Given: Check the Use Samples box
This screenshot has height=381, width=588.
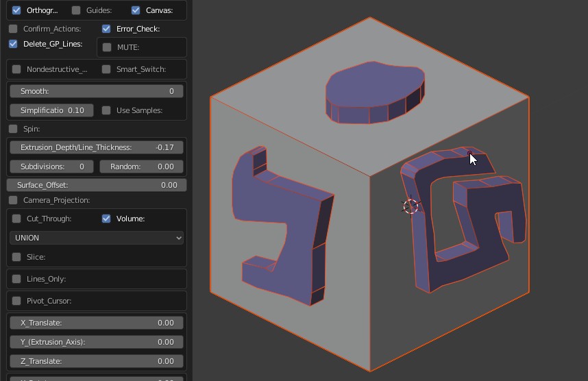Looking at the screenshot, I should tap(106, 110).
